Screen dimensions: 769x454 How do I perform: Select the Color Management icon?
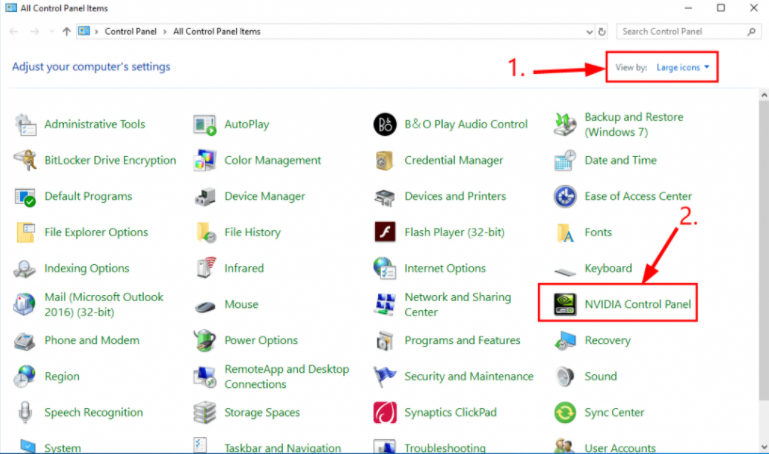click(205, 160)
